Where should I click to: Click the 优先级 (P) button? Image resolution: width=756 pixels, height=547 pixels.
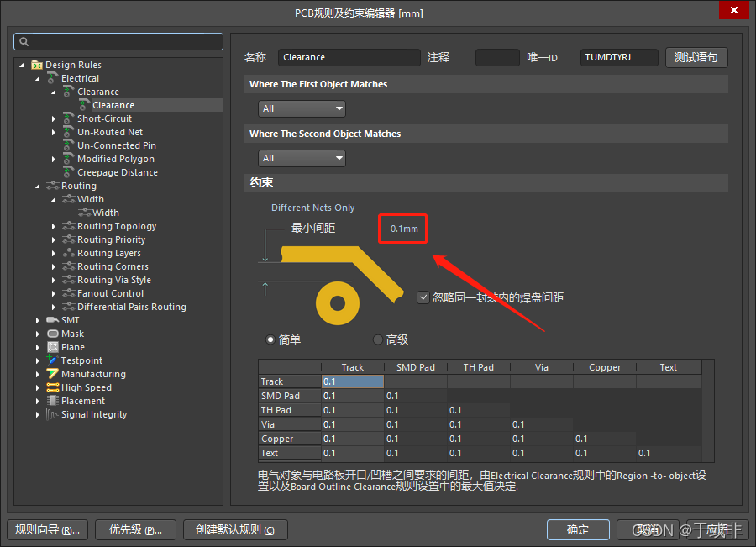pos(135,529)
